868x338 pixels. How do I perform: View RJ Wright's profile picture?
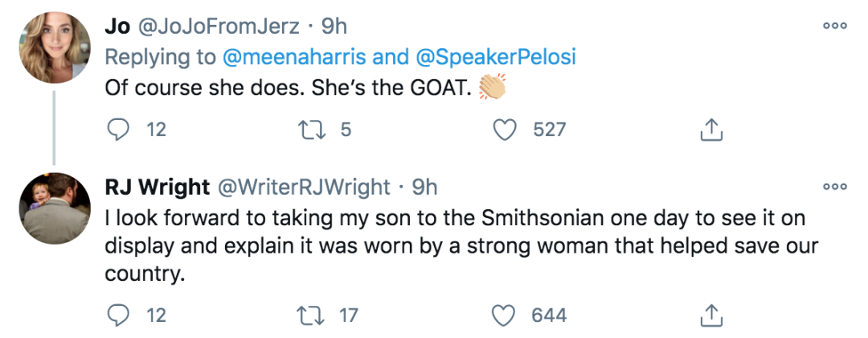point(55,208)
